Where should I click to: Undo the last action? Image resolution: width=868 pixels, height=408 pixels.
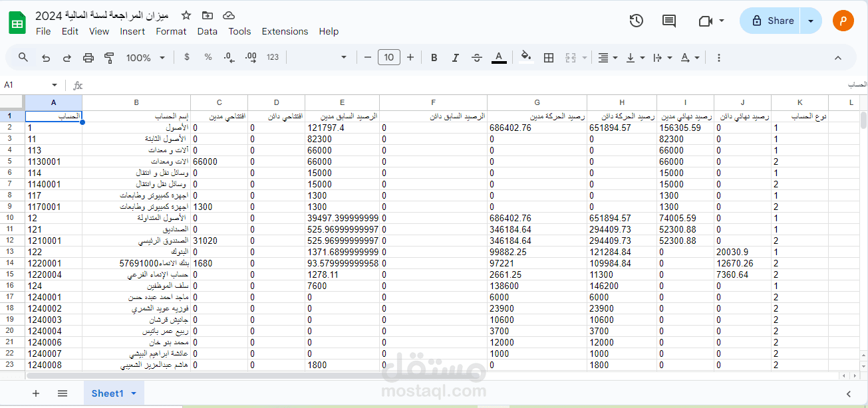(x=46, y=58)
